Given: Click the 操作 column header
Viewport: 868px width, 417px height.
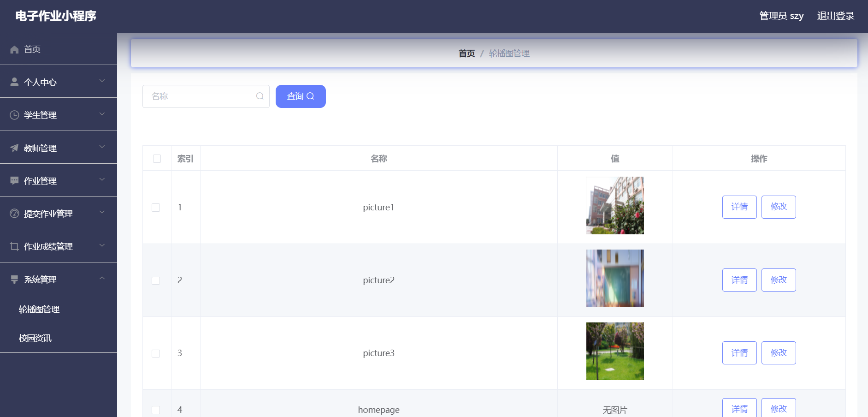Looking at the screenshot, I should [x=759, y=159].
